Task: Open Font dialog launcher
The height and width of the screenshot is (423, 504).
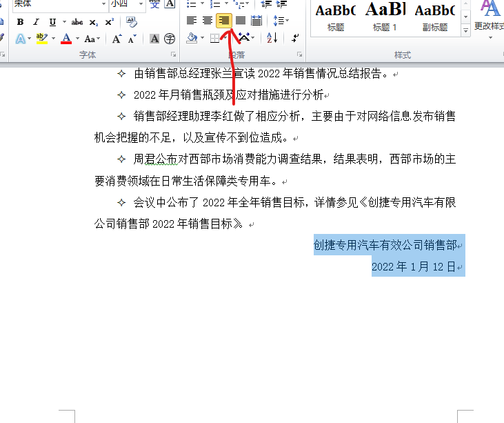Action: pyautogui.click(x=174, y=55)
